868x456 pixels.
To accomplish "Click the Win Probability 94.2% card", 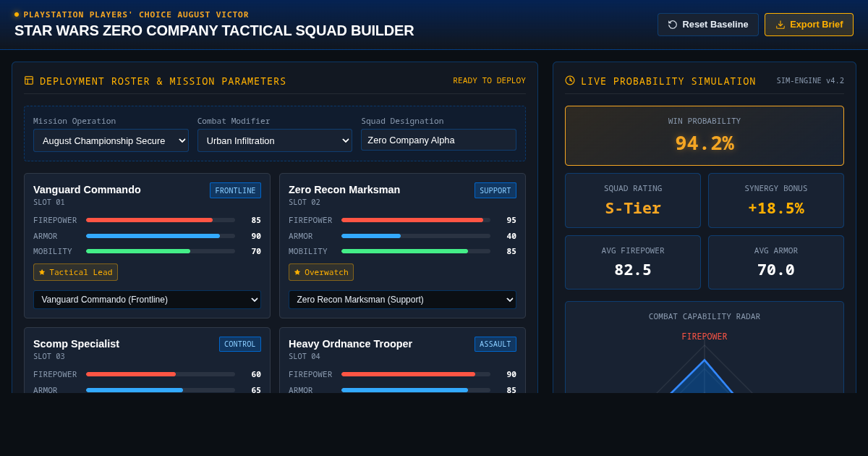I will 705,136.
